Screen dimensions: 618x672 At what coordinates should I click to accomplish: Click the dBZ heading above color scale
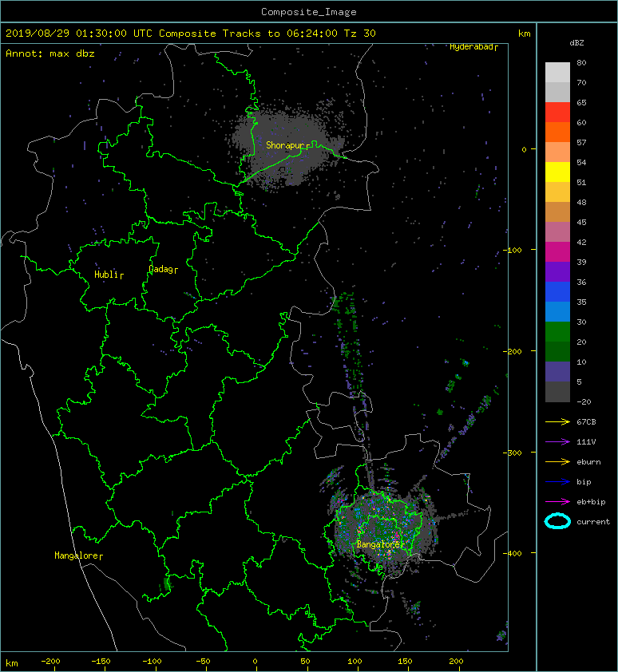(576, 43)
